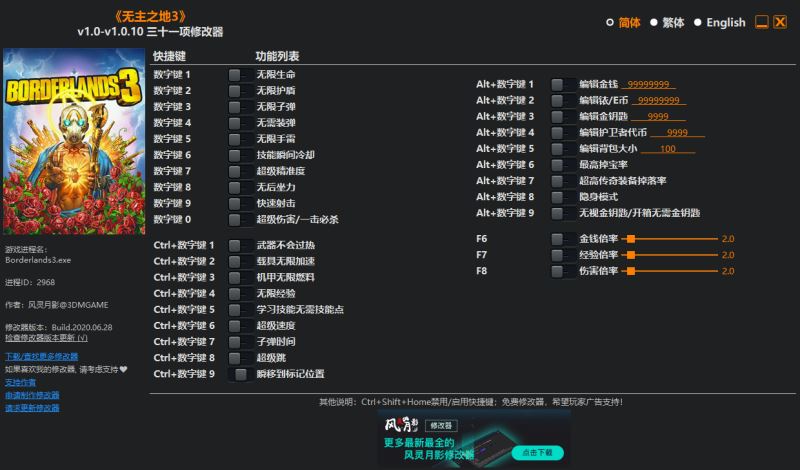
Task: Click 进程ID: 2968 text
Action: pyautogui.click(x=30, y=282)
